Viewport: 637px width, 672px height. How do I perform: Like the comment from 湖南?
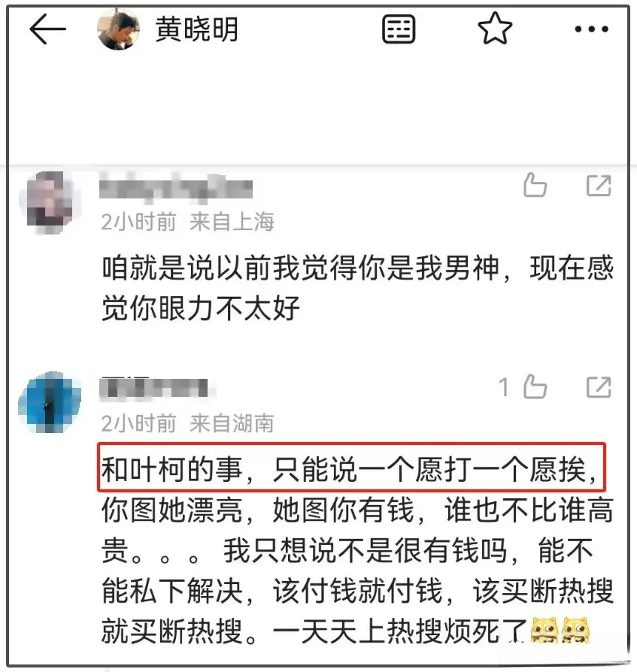click(x=535, y=387)
